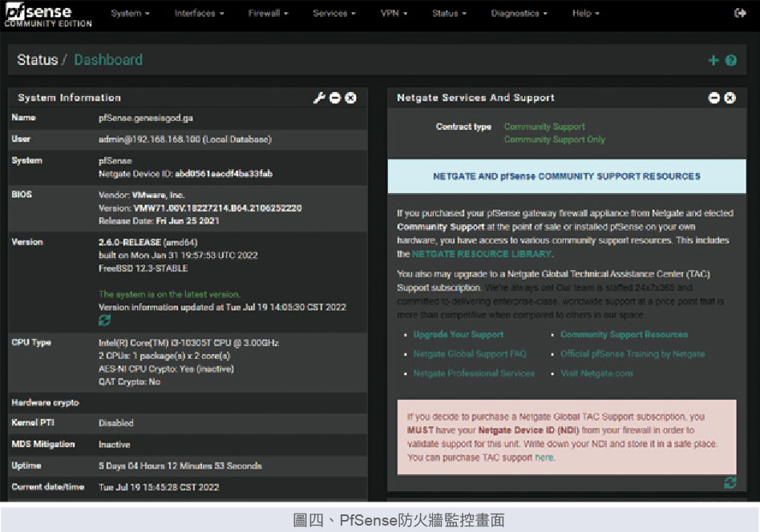Close the Netgate Services And Support widget
The width and height of the screenshot is (760, 532).
(x=730, y=98)
